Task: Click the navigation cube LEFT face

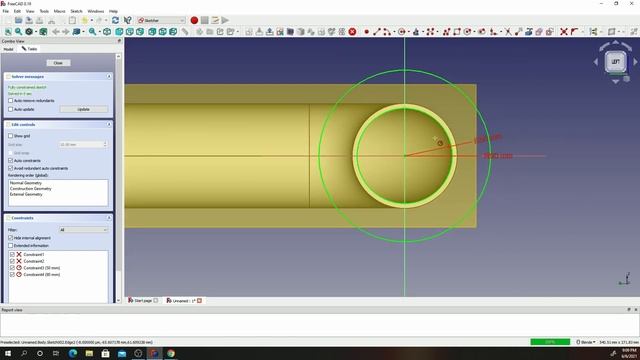Action: pos(616,62)
